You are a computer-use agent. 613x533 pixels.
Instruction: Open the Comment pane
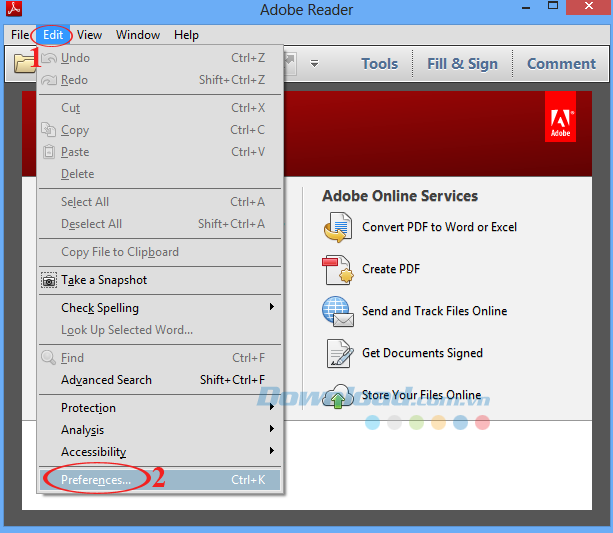click(x=561, y=64)
